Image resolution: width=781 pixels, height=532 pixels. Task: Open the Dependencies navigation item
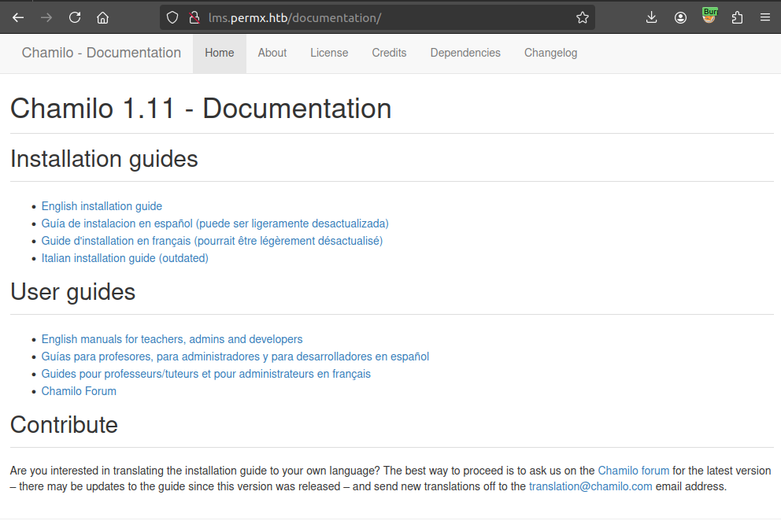coord(465,53)
